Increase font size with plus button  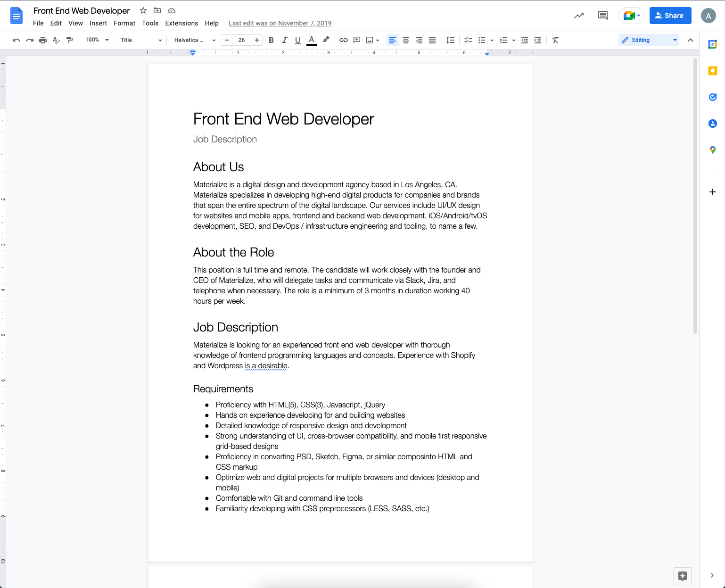(256, 40)
